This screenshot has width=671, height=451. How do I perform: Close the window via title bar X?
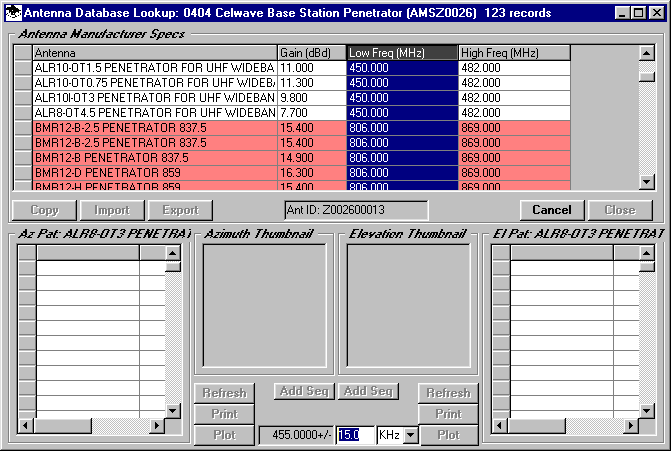(x=656, y=13)
